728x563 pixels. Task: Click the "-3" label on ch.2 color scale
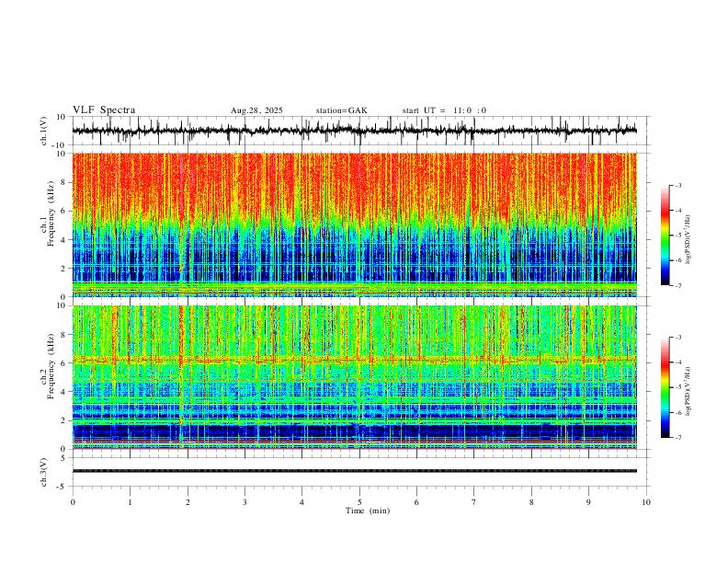[677, 338]
